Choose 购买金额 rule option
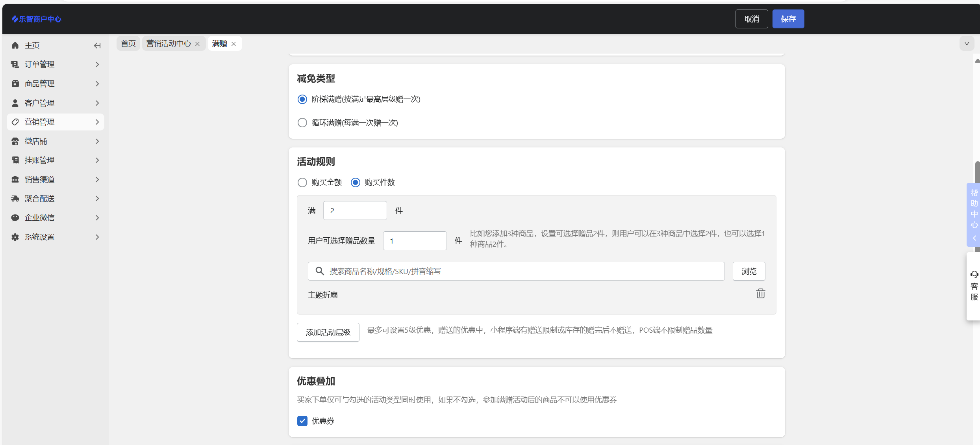This screenshot has height=445, width=980. click(x=302, y=182)
